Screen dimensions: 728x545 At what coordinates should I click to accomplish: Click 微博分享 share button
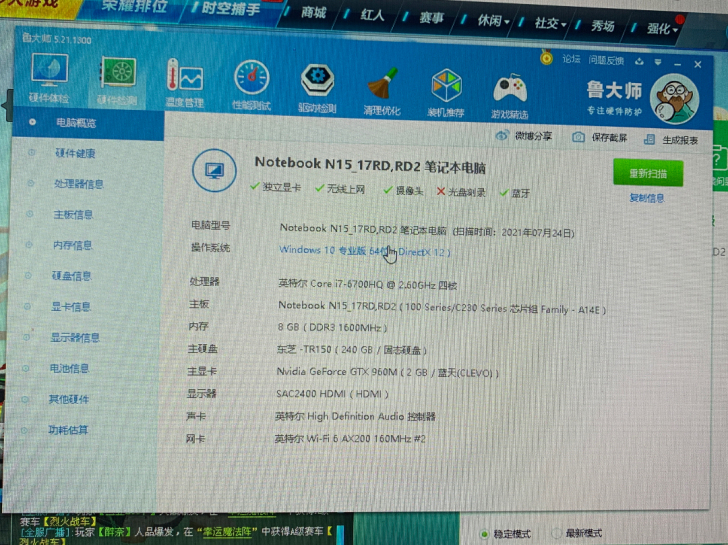coord(533,136)
